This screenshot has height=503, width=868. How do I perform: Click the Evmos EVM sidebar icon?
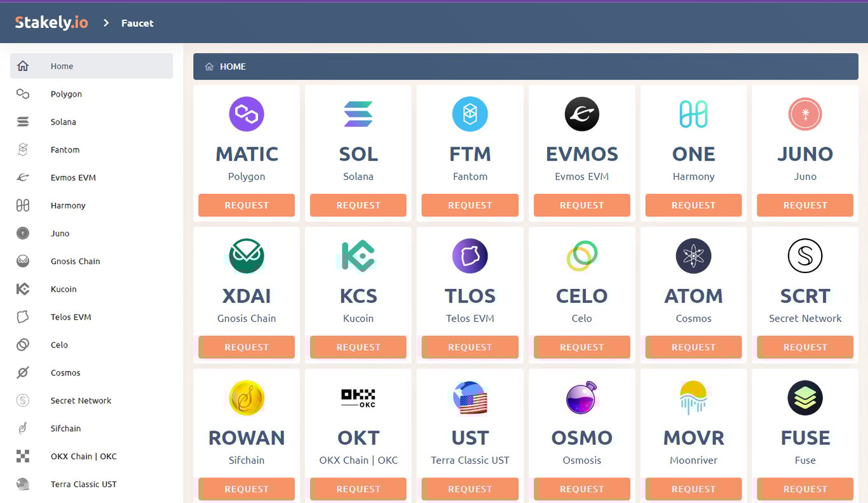(23, 178)
